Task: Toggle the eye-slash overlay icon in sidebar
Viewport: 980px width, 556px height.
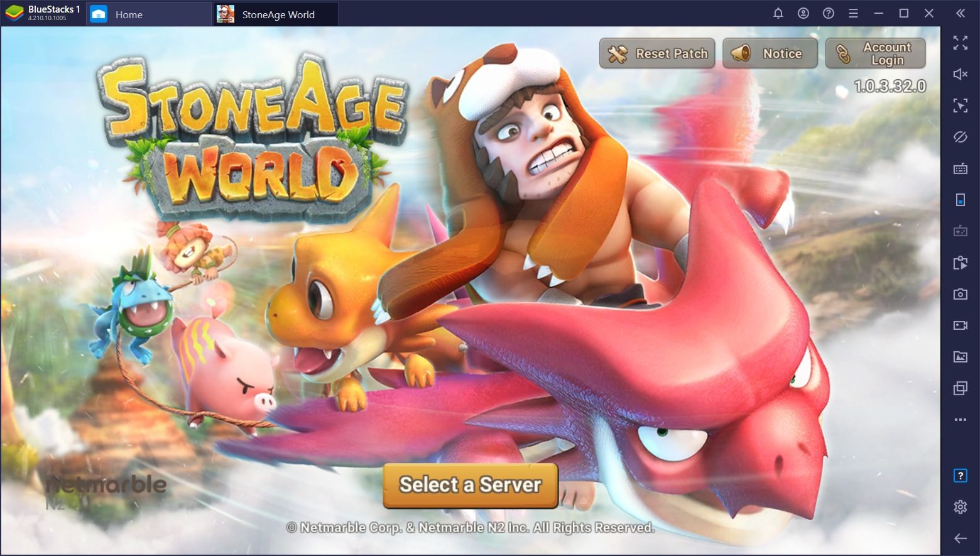Action: [x=960, y=137]
